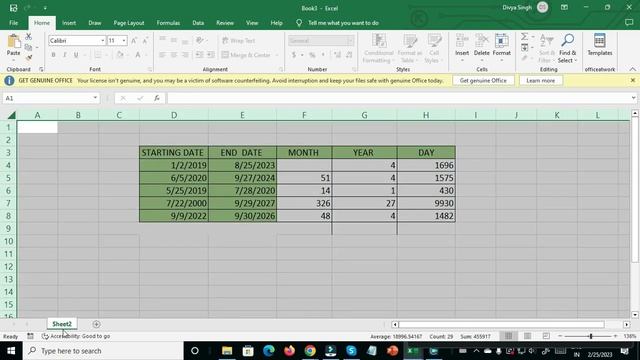Click the AutoSum sigma icon
The width and height of the screenshot is (640, 360).
(x=524, y=37)
